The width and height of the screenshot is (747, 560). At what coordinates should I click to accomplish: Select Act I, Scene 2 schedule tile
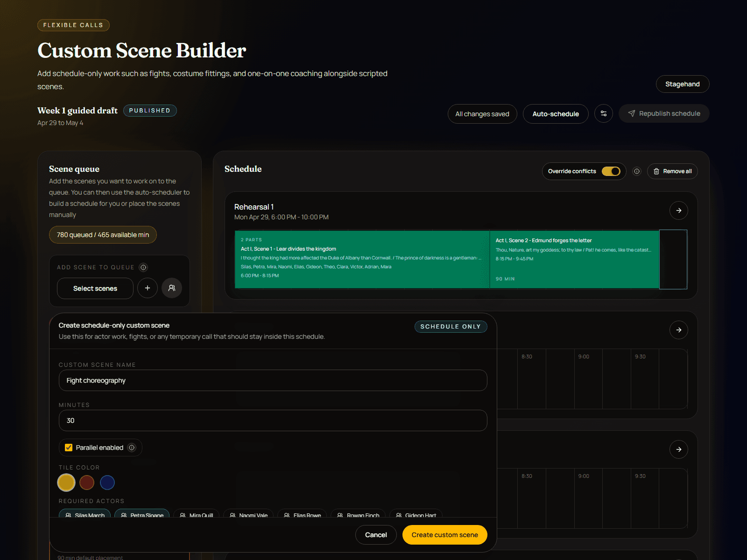(574, 259)
